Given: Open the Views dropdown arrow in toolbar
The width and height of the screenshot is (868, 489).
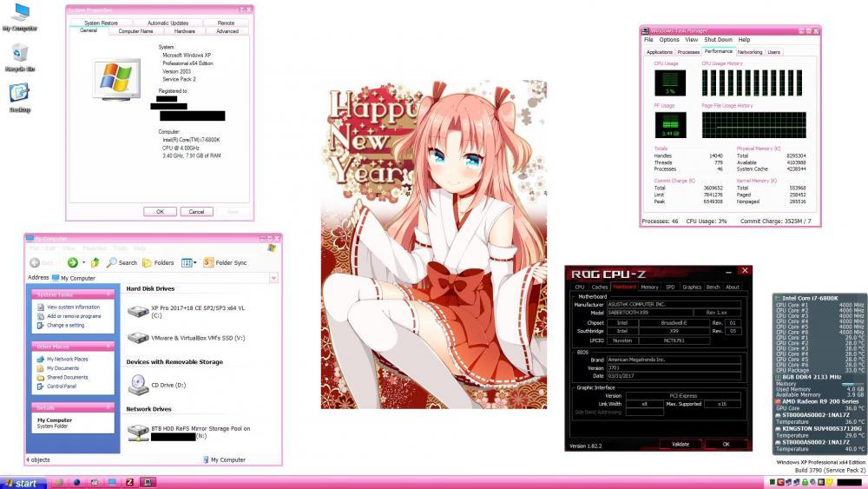Looking at the screenshot, I should 195,262.
